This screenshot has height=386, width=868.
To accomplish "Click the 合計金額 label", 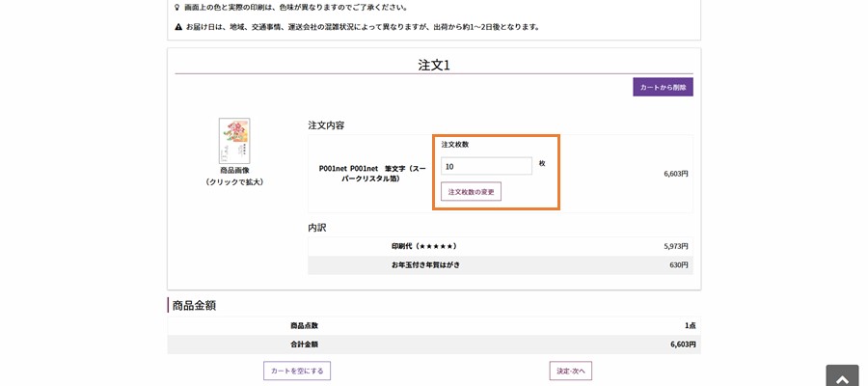I will pyautogui.click(x=304, y=344).
